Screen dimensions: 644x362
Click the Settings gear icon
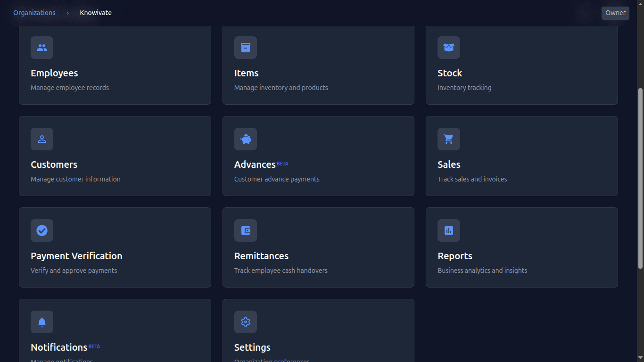point(246,322)
